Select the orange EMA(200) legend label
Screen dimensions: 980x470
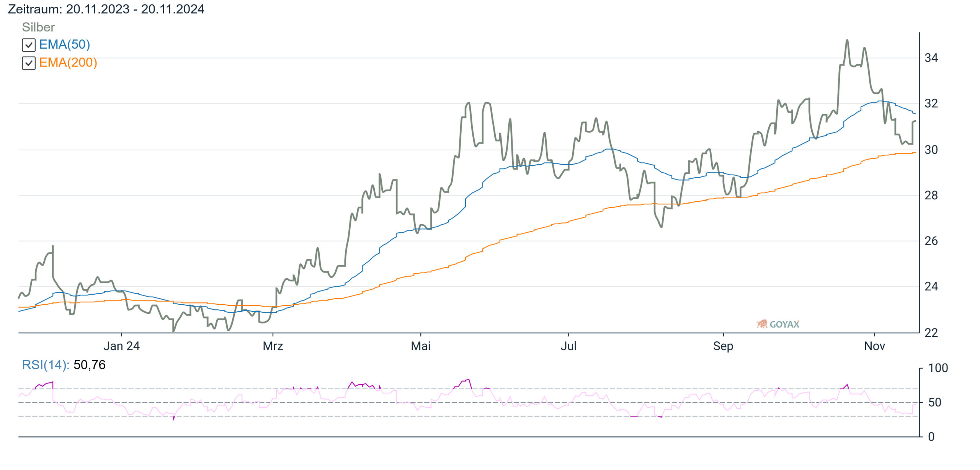tap(68, 62)
